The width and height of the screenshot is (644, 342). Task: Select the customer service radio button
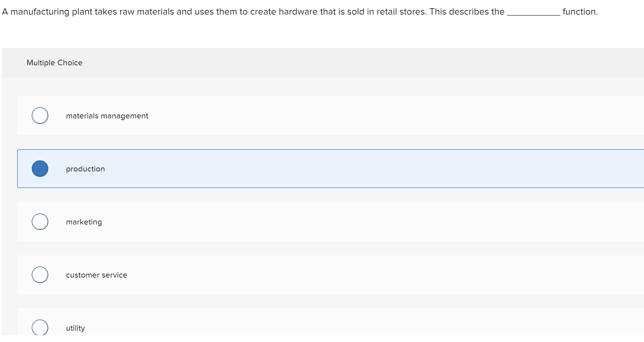coord(40,274)
